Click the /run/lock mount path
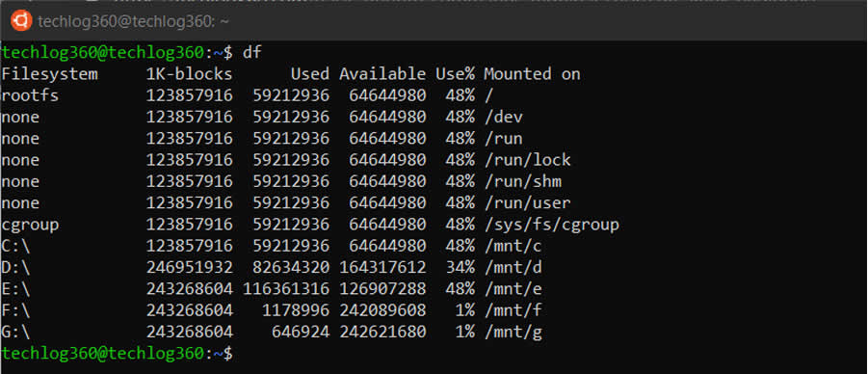This screenshot has width=868, height=374. 527,160
